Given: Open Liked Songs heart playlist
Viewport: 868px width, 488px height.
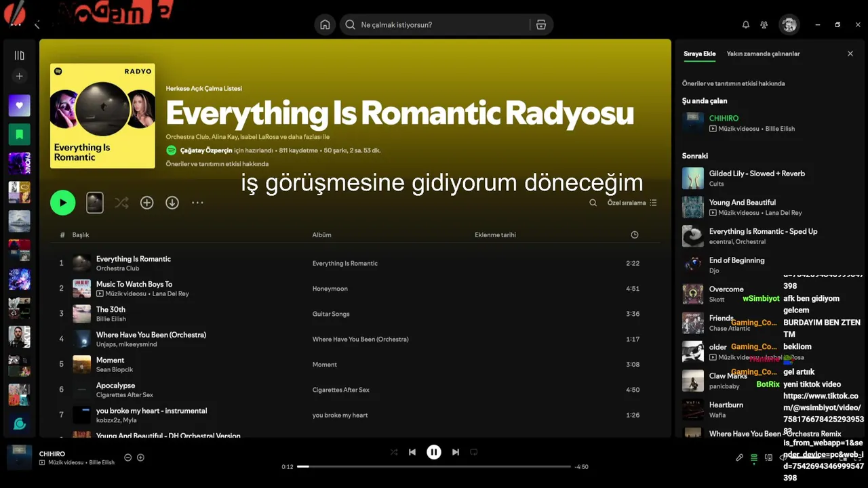Looking at the screenshot, I should pos(19,105).
